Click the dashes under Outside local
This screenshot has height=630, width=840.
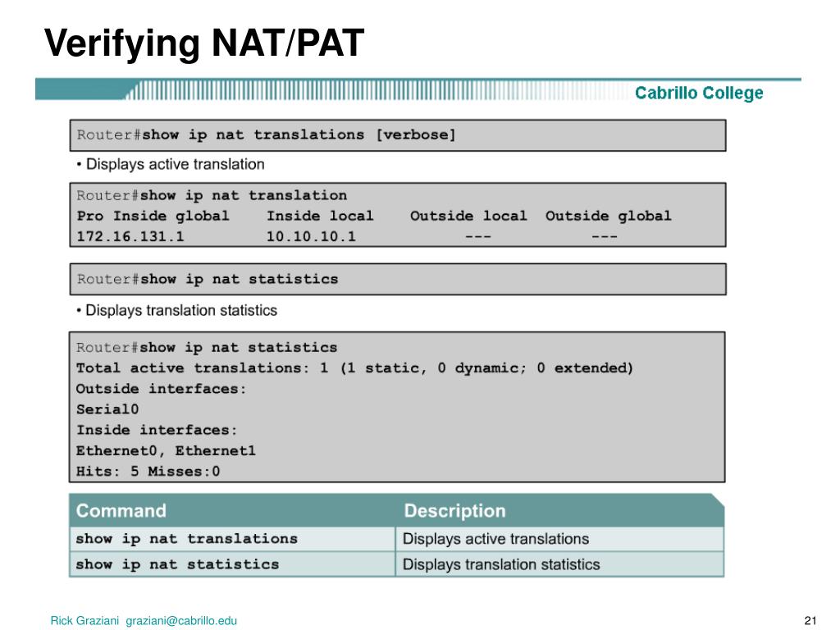click(478, 236)
